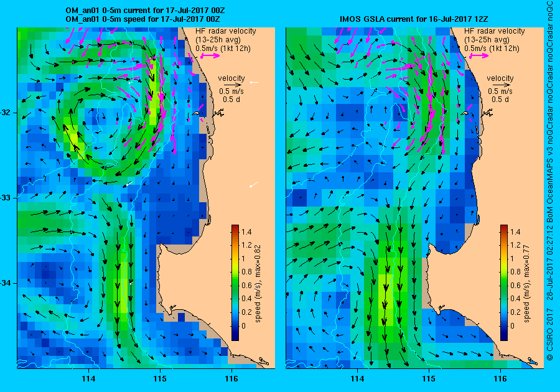
Task: Click longitude label '114' under IMOS GSLA map
Action: coord(357,379)
